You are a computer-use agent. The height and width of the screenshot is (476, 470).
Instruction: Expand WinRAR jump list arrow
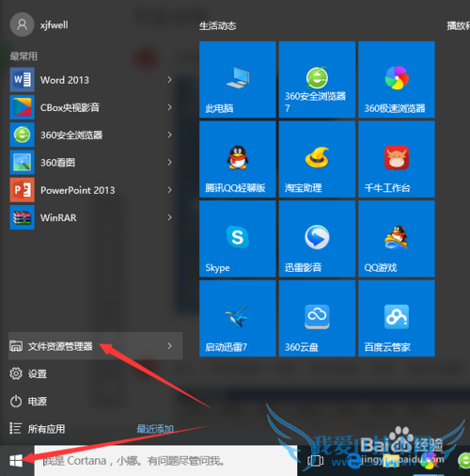(169, 217)
